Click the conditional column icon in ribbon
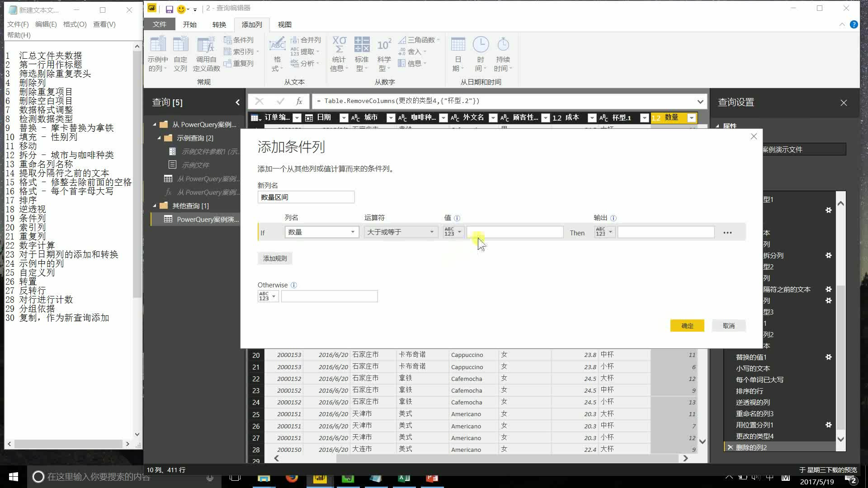Screen dimensions: 868x488 coord(228,40)
